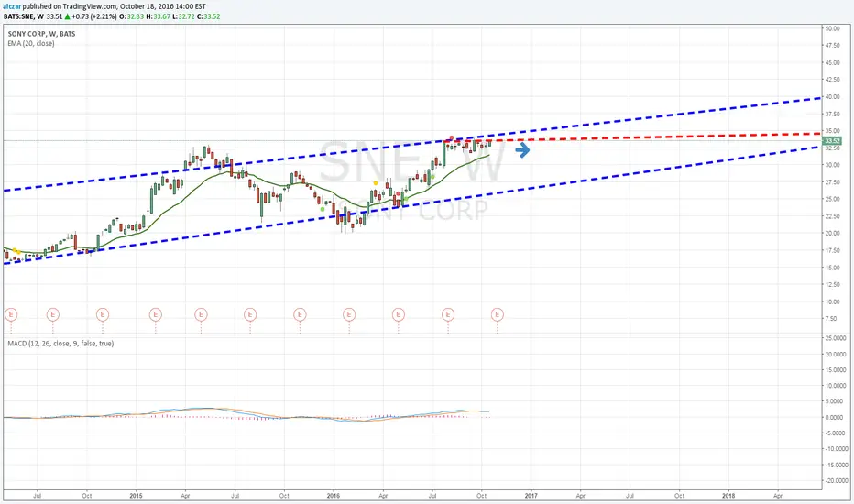Click the first earnings E marker at chart's start

(11, 314)
